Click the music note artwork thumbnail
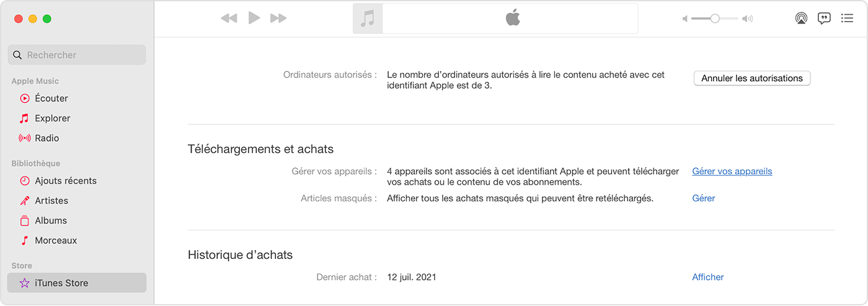Screen dimensions: 868x306 point(368,19)
